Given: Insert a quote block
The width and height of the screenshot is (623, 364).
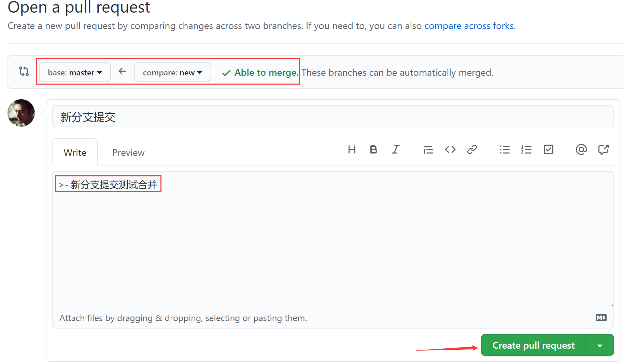Looking at the screenshot, I should pos(428,150).
